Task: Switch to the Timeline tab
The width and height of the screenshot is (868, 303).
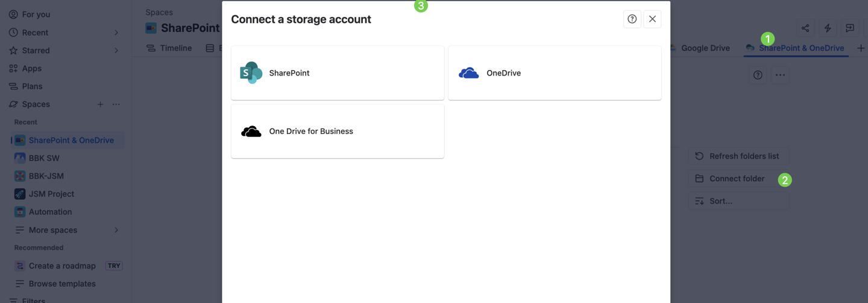Action: click(169, 48)
